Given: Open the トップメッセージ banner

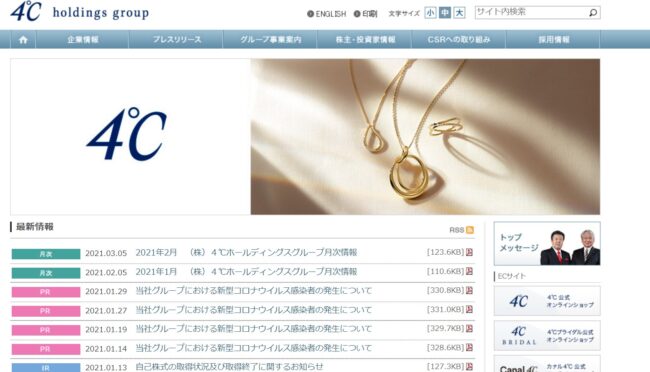Looking at the screenshot, I should pyautogui.click(x=547, y=243).
